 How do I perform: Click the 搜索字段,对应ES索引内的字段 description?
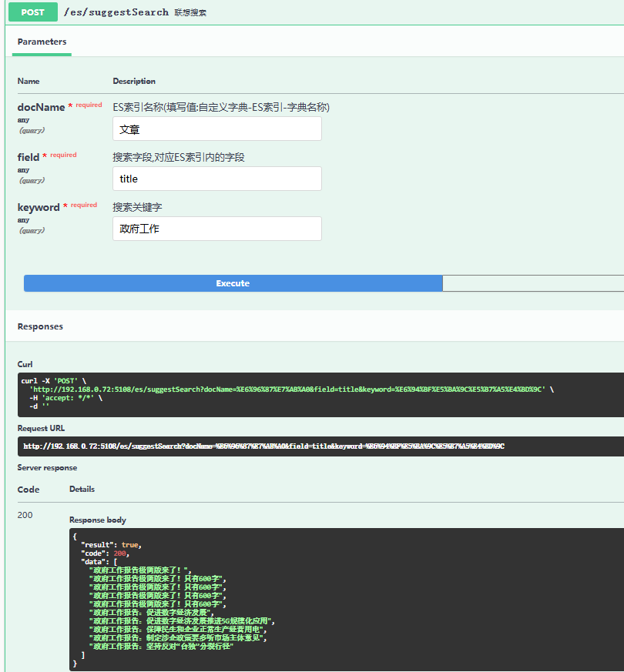[x=179, y=157]
